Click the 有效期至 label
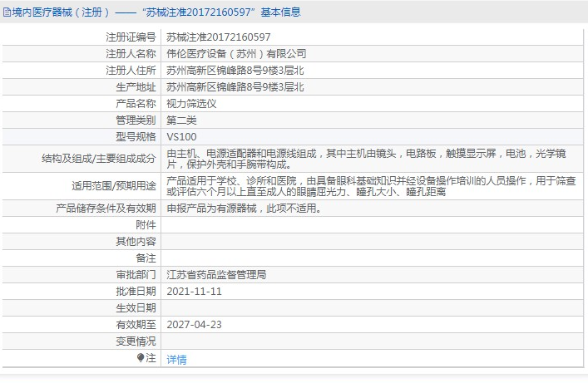The width and height of the screenshot is (588, 383). tap(136, 325)
